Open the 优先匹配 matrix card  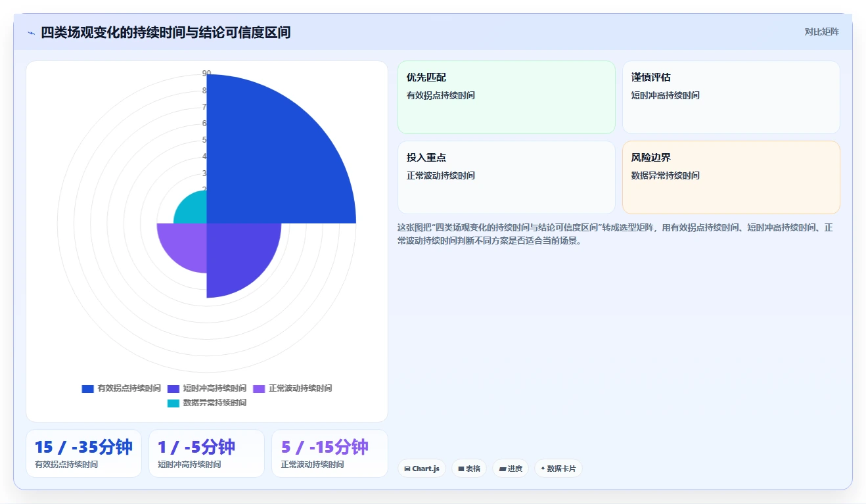coord(507,97)
